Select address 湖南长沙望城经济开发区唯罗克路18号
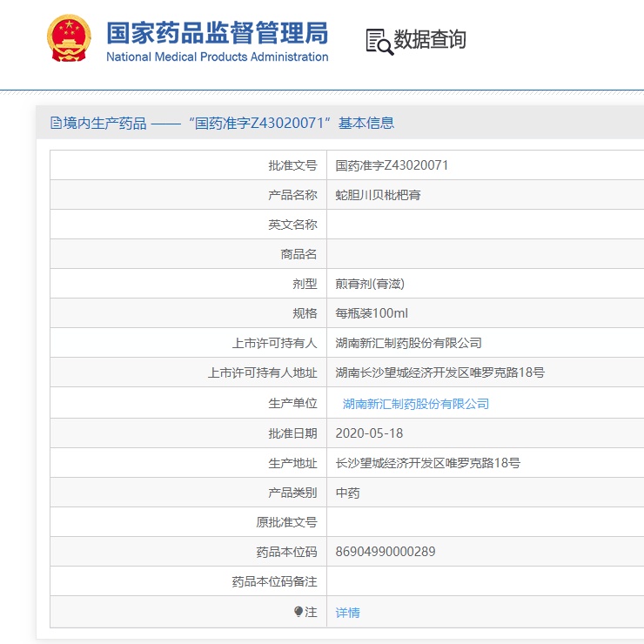 439,372
